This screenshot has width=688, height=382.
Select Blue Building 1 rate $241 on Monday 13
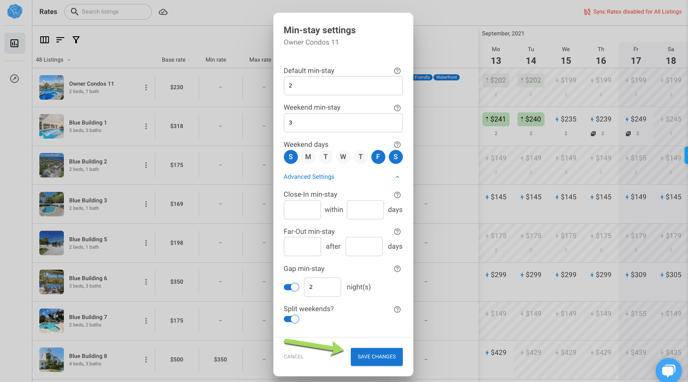click(x=496, y=119)
